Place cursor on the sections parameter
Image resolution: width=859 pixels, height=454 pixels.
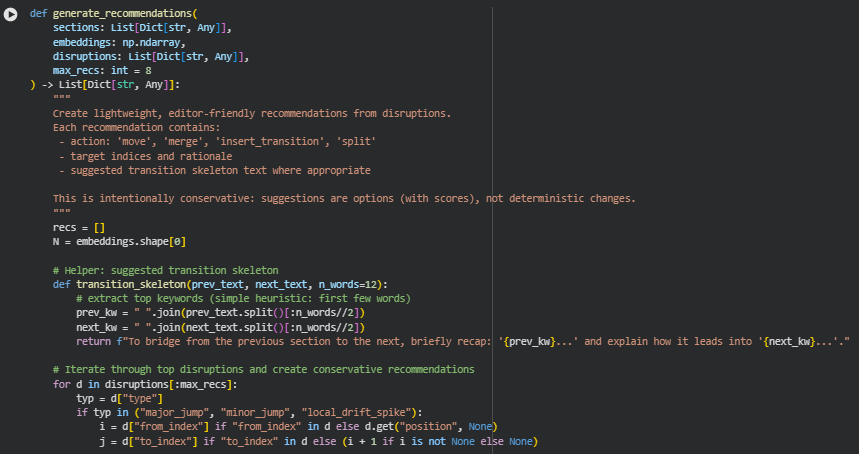(x=76, y=30)
